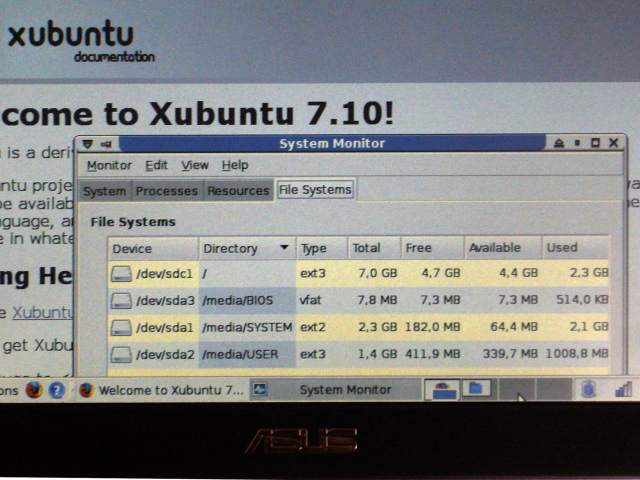Screen dimensions: 640x480
Task: Sort by the Free column header
Action: click(x=433, y=248)
